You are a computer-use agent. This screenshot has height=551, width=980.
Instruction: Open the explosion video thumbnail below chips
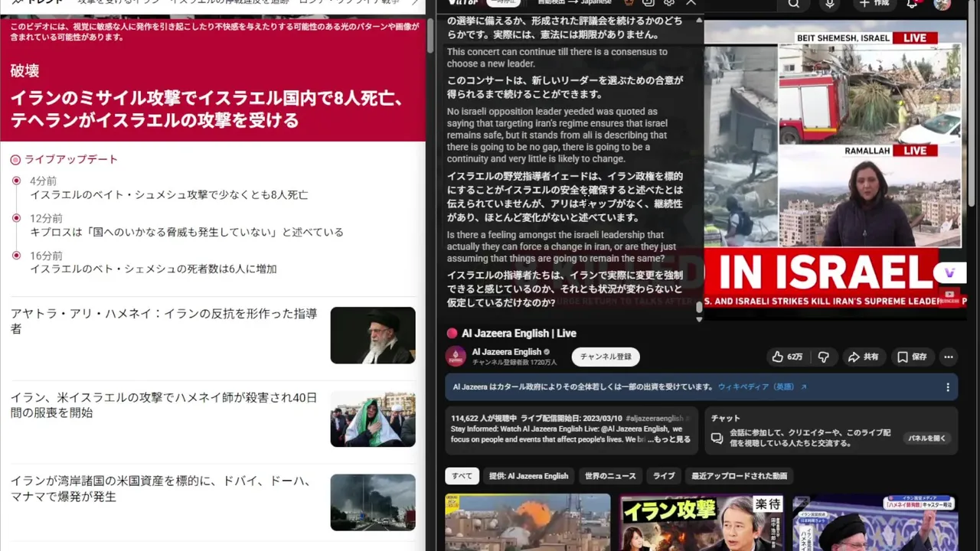(528, 523)
